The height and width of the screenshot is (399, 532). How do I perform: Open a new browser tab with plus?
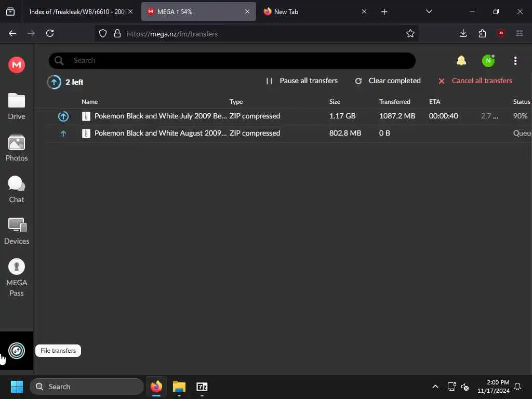[384, 12]
